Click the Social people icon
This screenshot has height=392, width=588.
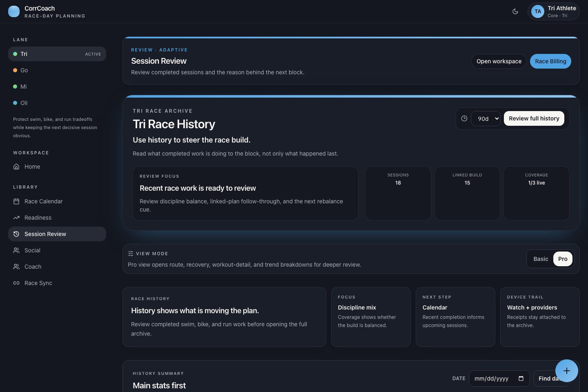coord(16,250)
